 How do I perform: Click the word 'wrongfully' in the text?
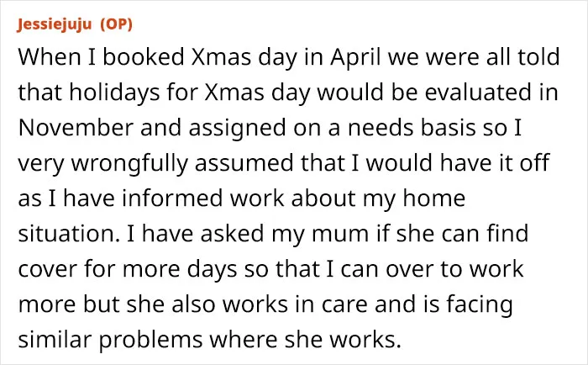pos(129,163)
